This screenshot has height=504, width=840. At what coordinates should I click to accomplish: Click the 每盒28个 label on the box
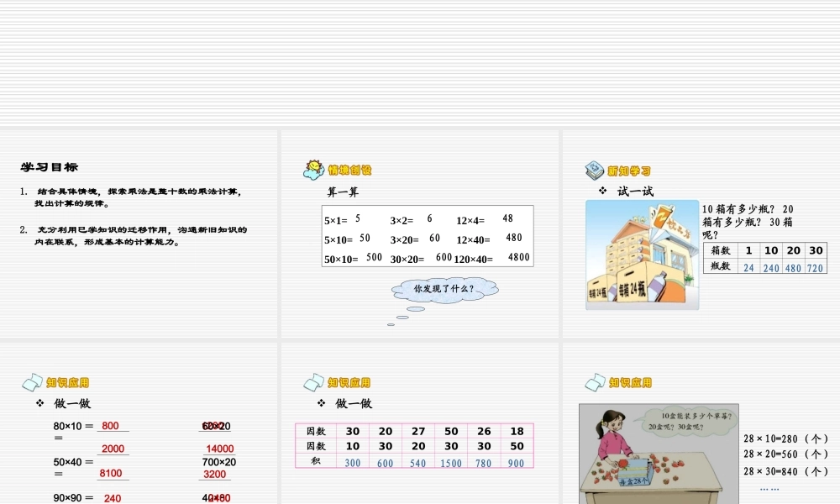635,481
